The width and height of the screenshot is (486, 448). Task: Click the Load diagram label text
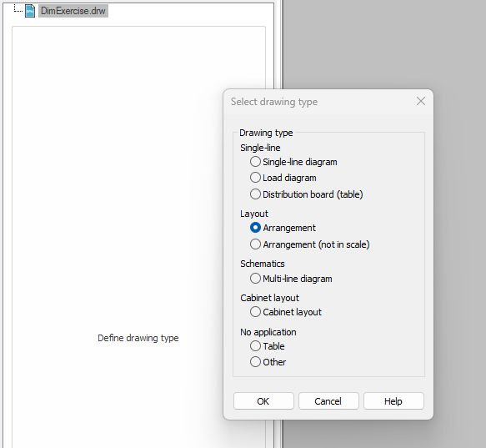pyautogui.click(x=289, y=178)
